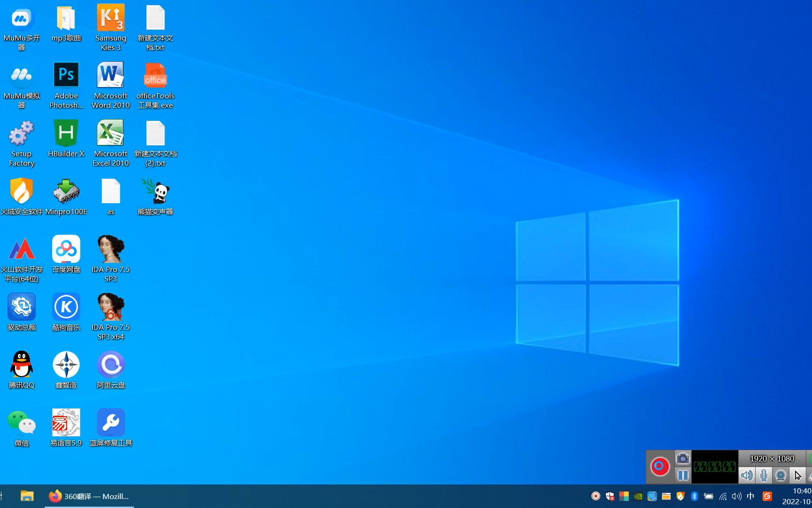Click the orange window tray icon
Viewport: 812px width, 508px height.
point(666,496)
